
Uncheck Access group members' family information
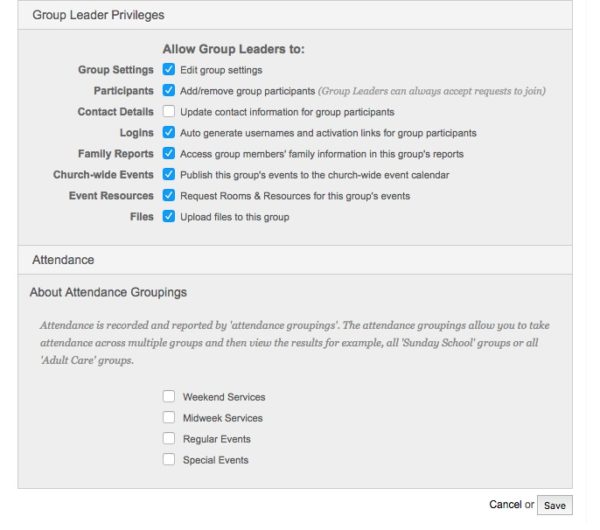tap(169, 154)
